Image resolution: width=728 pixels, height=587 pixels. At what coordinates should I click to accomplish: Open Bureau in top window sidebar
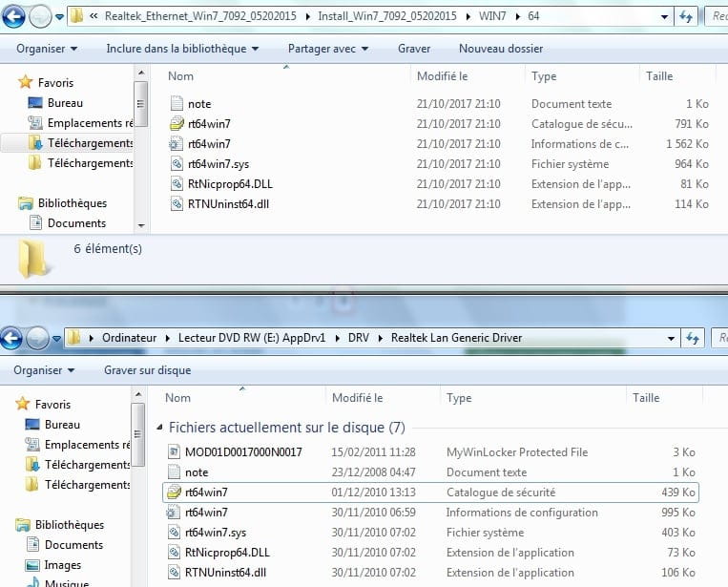point(55,103)
